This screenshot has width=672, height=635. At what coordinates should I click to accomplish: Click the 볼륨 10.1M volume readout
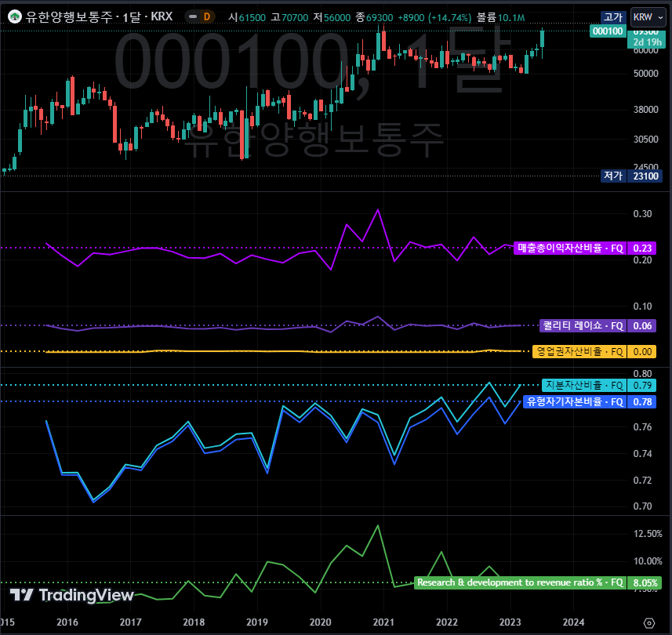coord(500,17)
